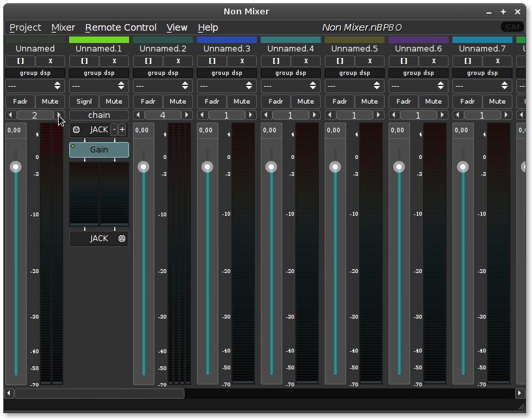Mute the Unnamed.2 channel strip

[x=178, y=101]
